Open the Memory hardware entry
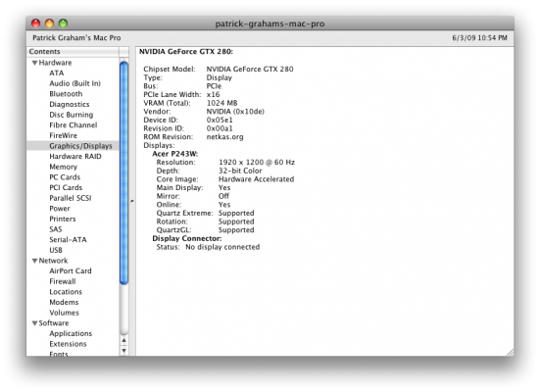The width and height of the screenshot is (540, 392). tap(63, 167)
